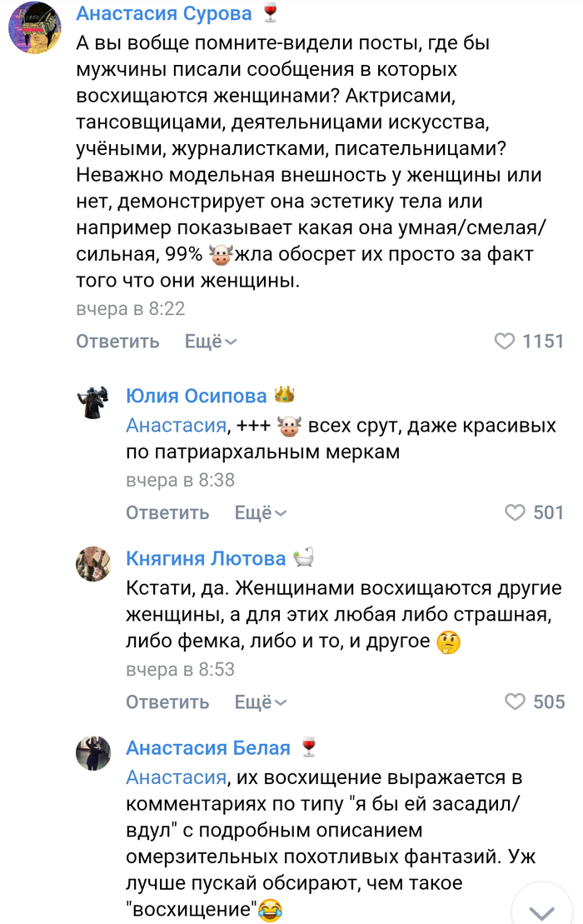Reply to Княгиня Лютова's comment
This screenshot has height=924, width=583.
[167, 702]
